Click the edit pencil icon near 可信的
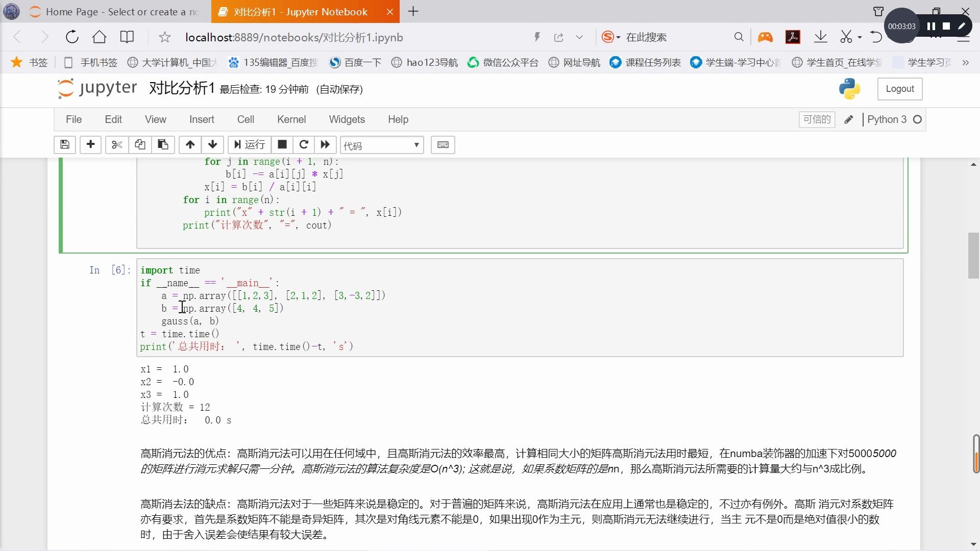Screen dimensions: 980x551 pos(849,119)
